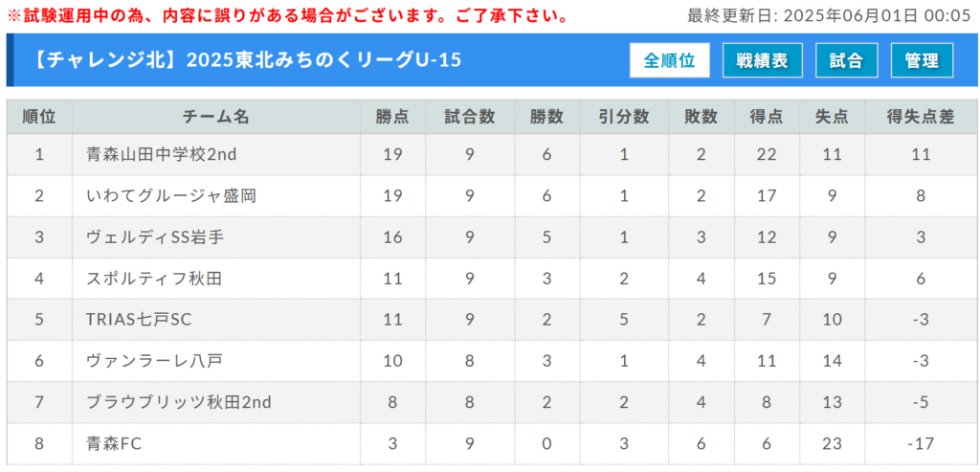The width and height of the screenshot is (980, 472).
Task: Open the 試合 matches view
Action: click(x=847, y=60)
